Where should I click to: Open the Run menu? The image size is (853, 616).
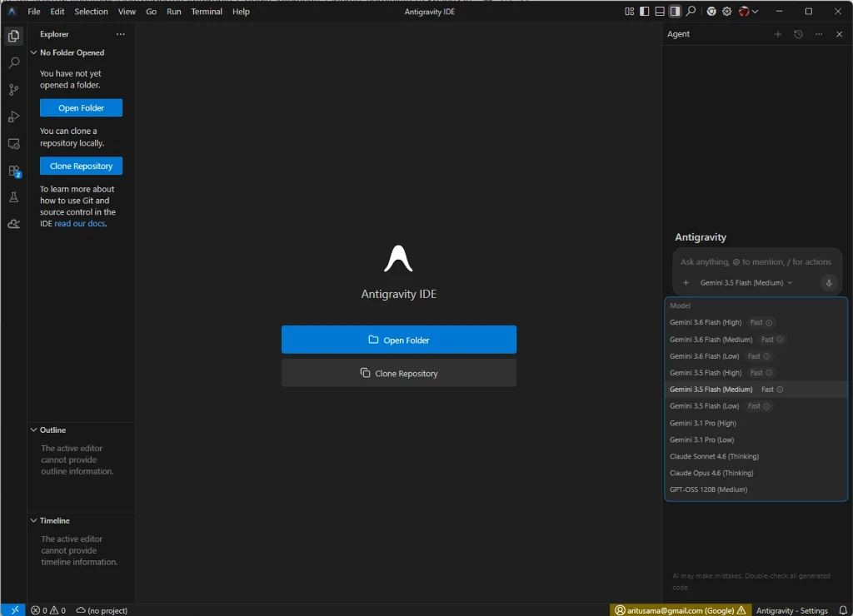point(173,11)
